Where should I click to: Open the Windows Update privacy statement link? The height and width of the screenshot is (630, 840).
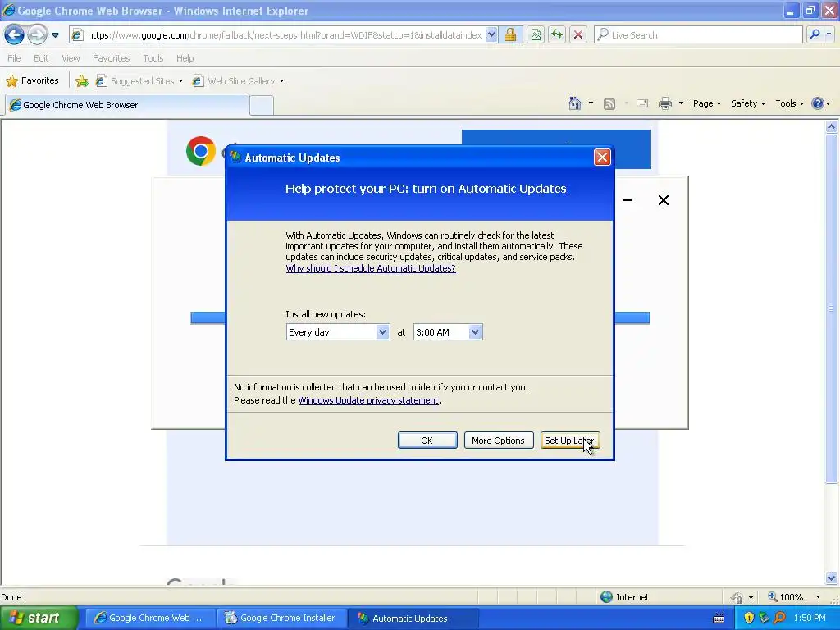point(368,400)
